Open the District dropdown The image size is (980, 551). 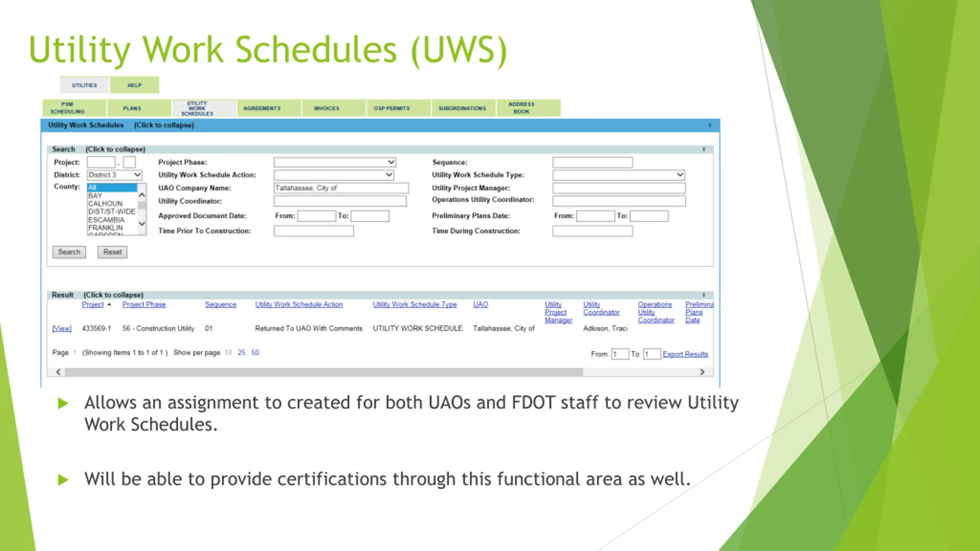click(x=114, y=175)
